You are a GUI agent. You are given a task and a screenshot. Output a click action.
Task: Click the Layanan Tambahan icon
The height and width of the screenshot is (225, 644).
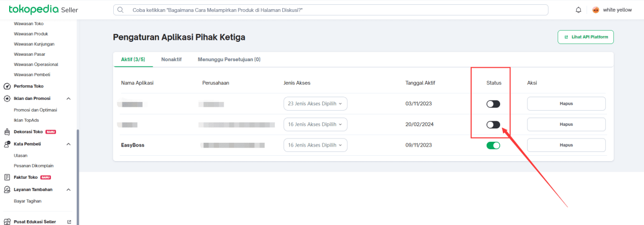(x=7, y=190)
